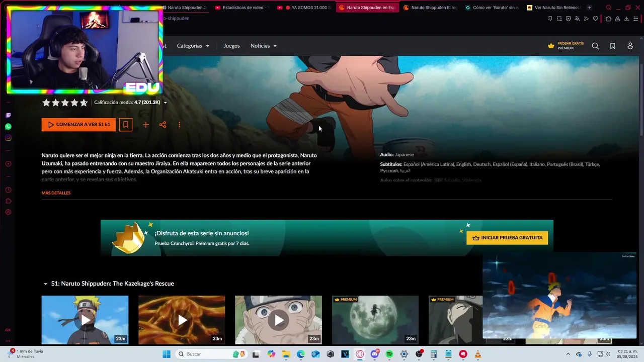
Task: Open browser downloads icon
Action: 626,19
